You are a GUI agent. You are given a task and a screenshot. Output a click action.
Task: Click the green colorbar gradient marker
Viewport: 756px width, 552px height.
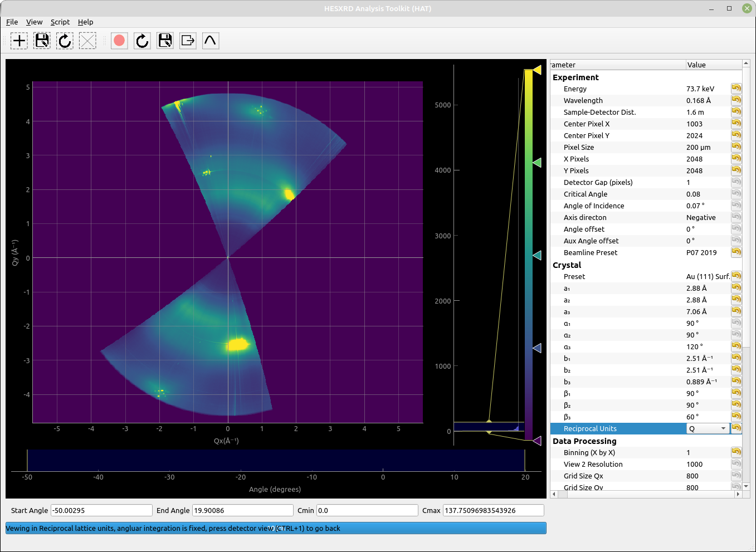(537, 163)
